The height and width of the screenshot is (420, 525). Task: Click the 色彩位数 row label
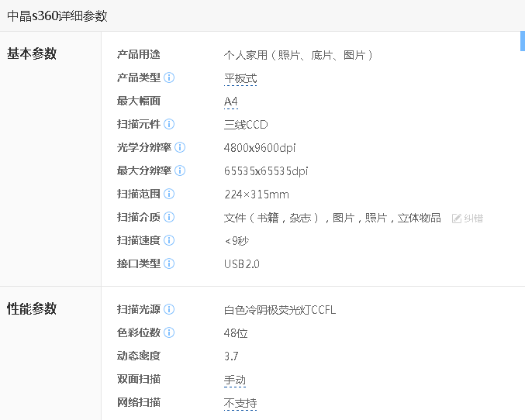[139, 332]
